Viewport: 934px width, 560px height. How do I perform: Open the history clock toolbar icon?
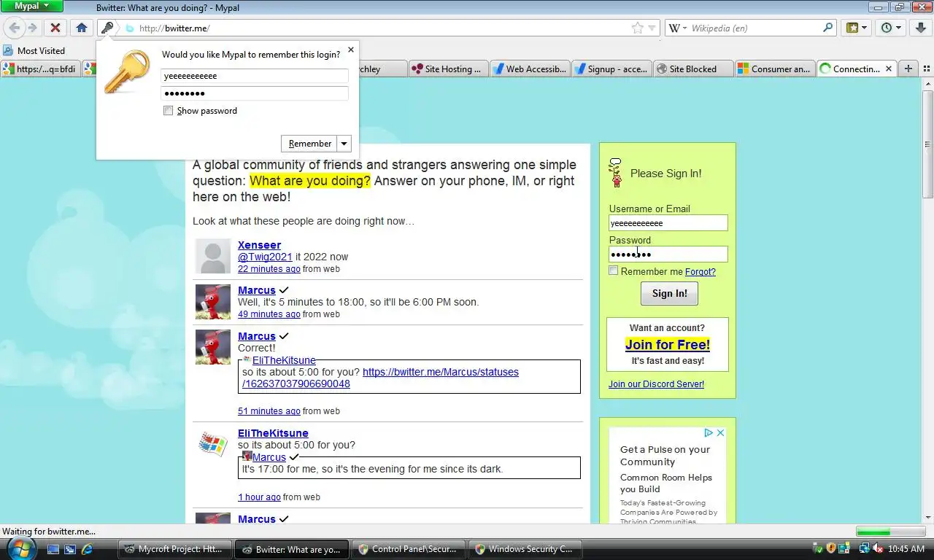pyautogui.click(x=892, y=28)
